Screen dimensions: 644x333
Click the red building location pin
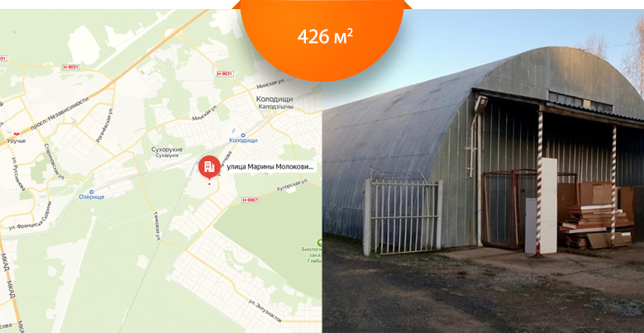[x=209, y=167]
